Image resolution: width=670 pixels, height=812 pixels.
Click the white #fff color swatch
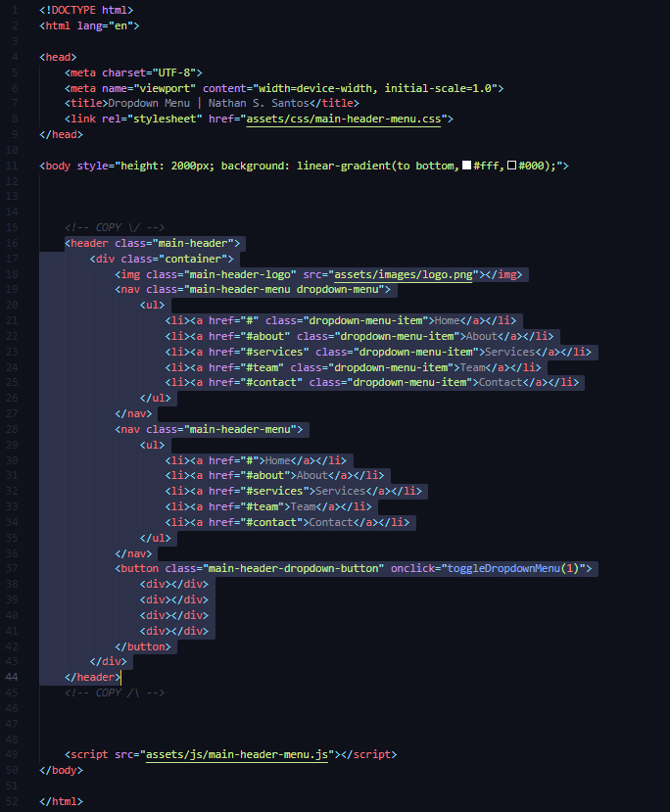tap(466, 167)
